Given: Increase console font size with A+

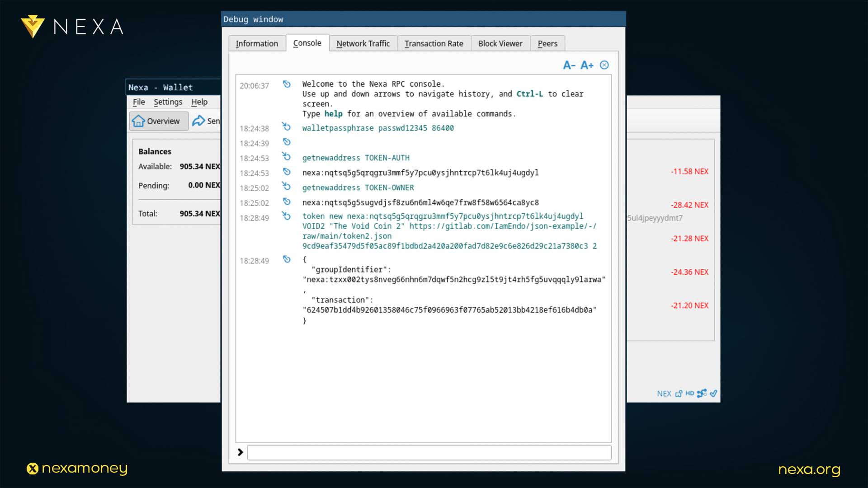Looking at the screenshot, I should coord(587,65).
